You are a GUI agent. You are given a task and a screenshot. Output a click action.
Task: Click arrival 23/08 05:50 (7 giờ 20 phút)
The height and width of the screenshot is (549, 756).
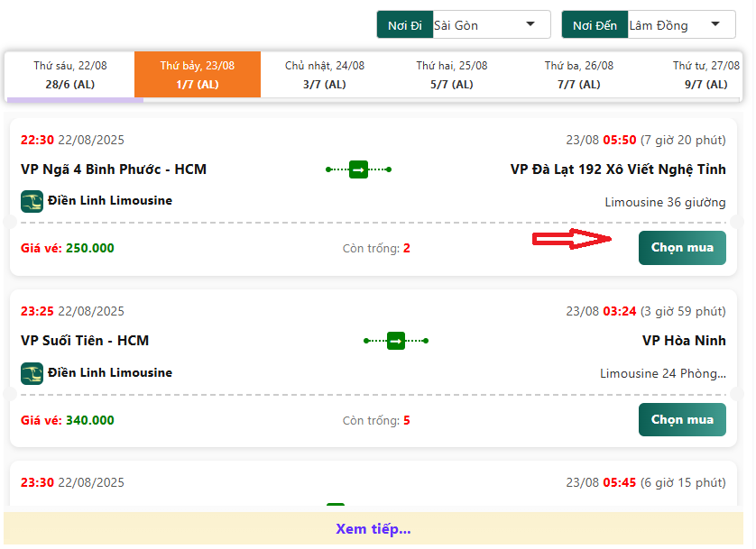point(646,140)
